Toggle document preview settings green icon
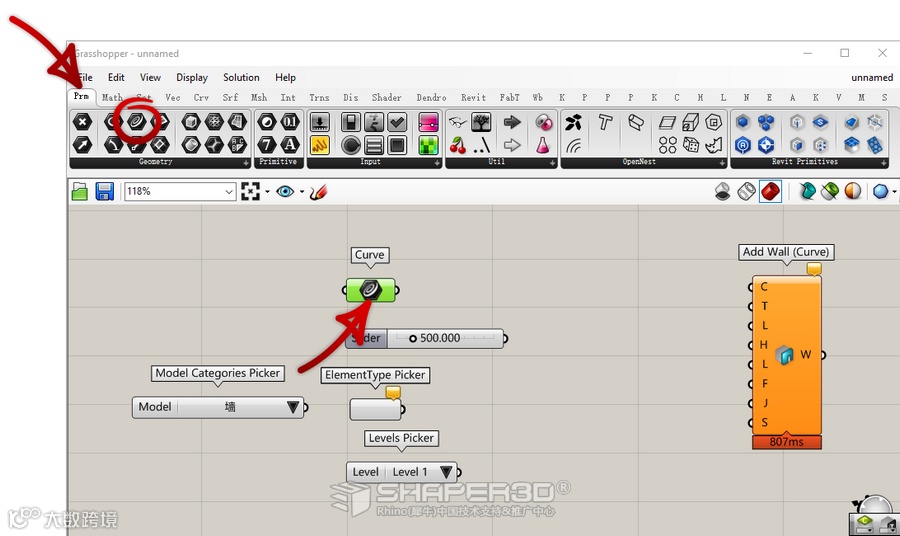Viewport: 900px width, 536px height. pyautogui.click(x=829, y=192)
